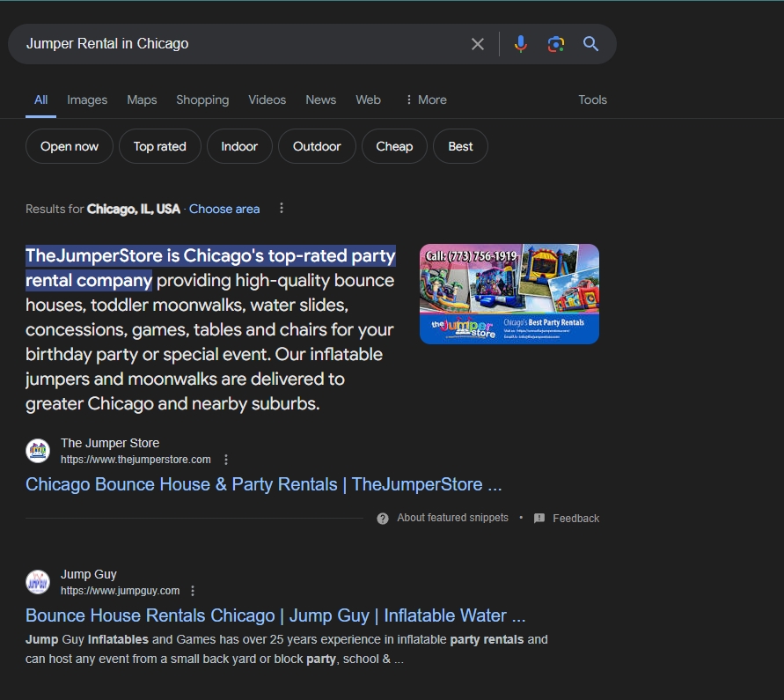Click the jumpguy.com URL text

(x=120, y=591)
